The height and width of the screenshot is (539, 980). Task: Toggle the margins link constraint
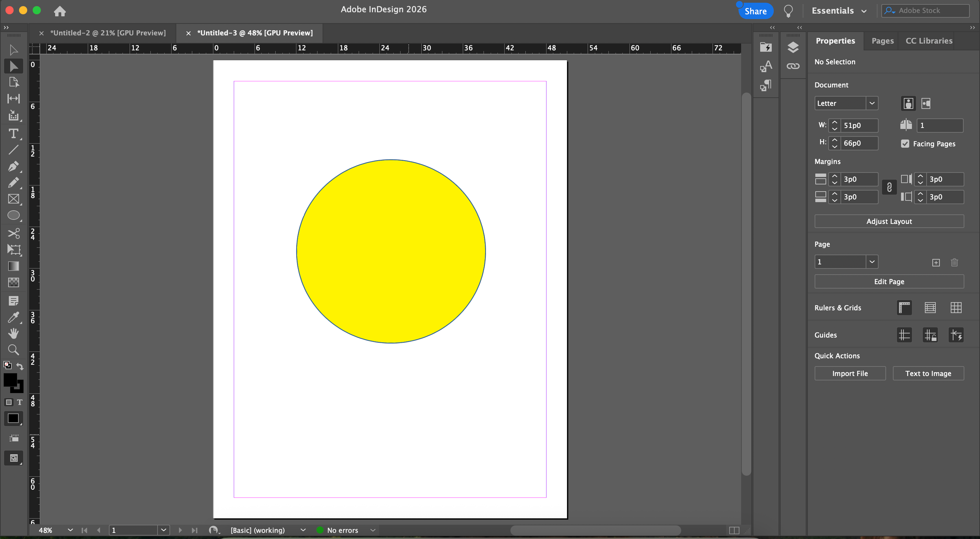click(x=889, y=187)
